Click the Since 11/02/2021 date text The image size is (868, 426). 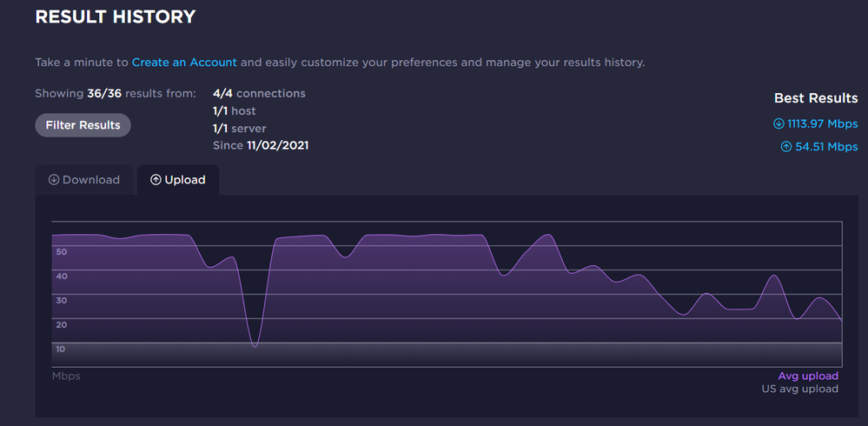[x=261, y=145]
